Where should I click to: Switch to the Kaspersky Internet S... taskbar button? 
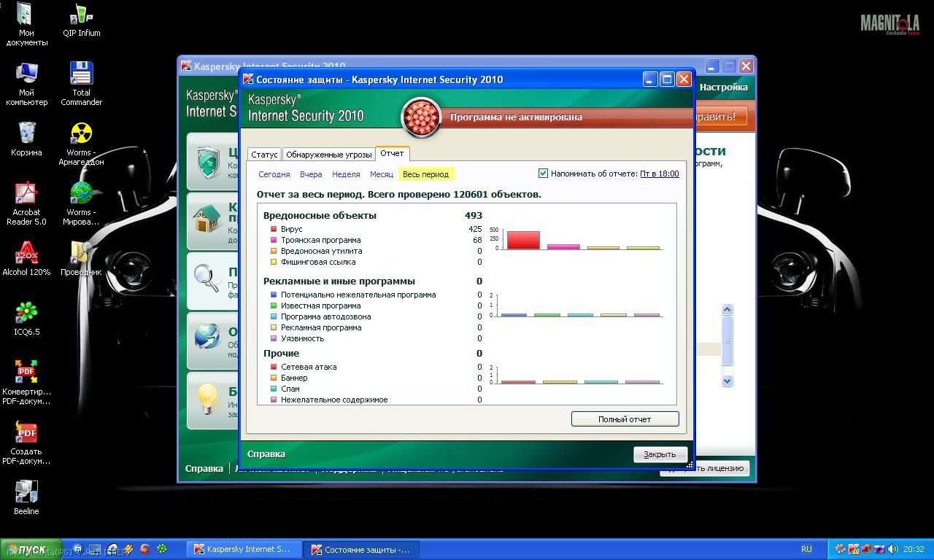(244, 549)
